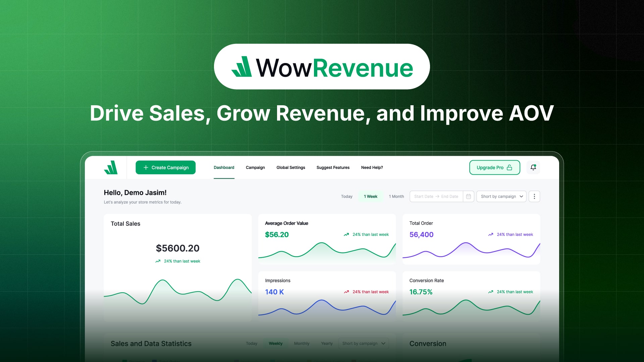Image resolution: width=644 pixels, height=362 pixels.
Task: Click the calendar icon in date picker
Action: click(467, 196)
